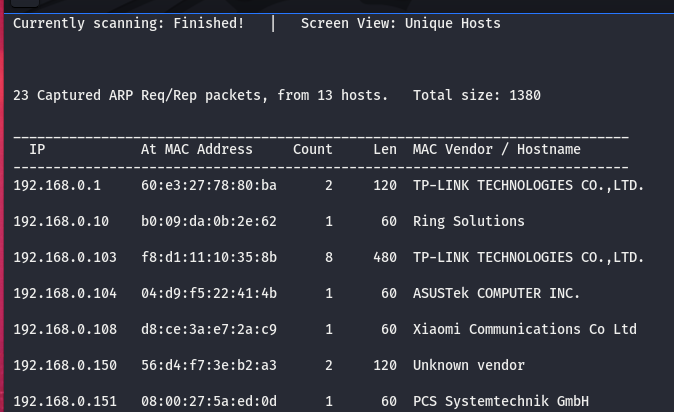This screenshot has width=674, height=412.
Task: Select MAC address f8:d1:11:10:35:8b
Action: 208,257
